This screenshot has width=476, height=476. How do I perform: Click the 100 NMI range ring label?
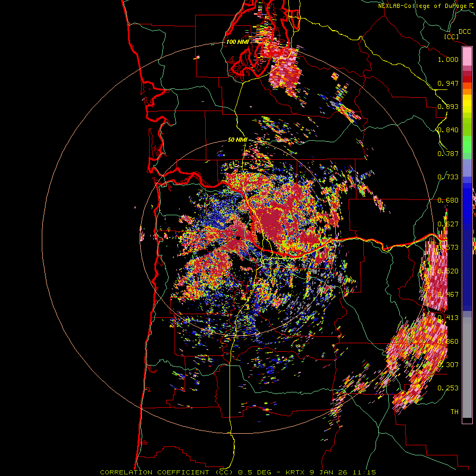(237, 42)
